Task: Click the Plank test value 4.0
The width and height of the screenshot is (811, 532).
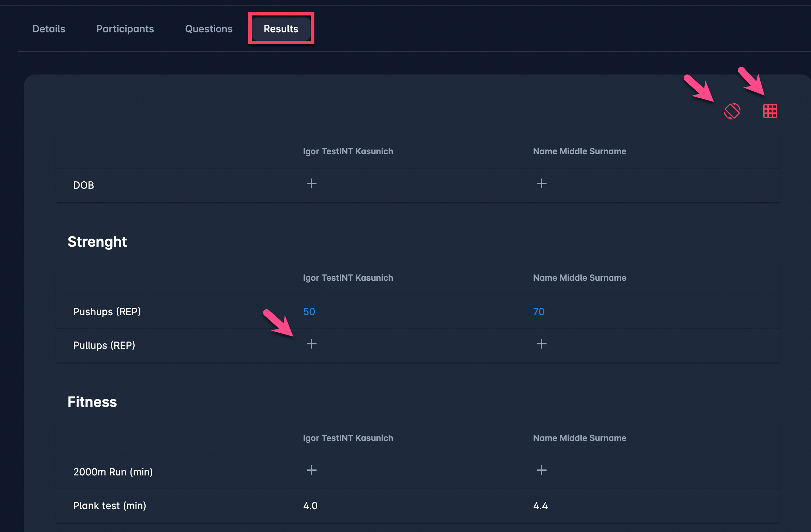Action: click(x=310, y=506)
